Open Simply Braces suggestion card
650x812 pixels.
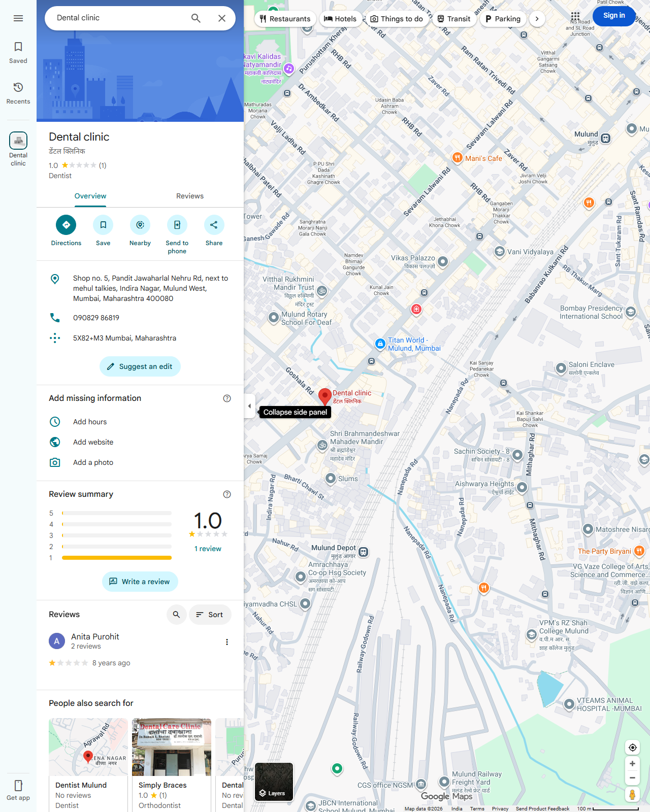click(172, 765)
